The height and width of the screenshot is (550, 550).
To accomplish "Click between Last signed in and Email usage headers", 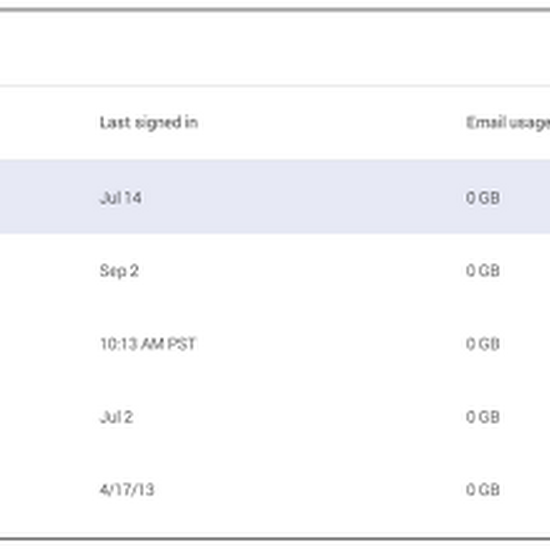I will [x=332, y=123].
